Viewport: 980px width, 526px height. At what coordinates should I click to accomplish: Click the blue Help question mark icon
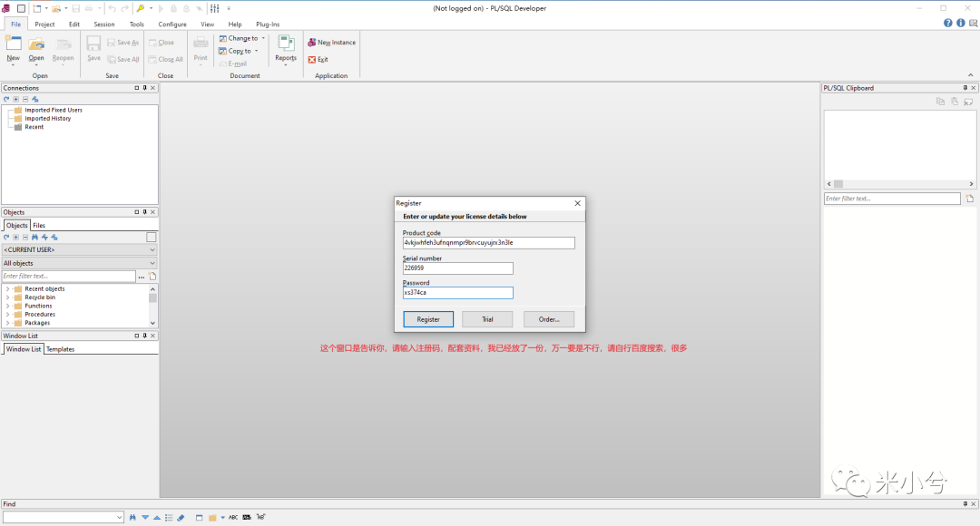pyautogui.click(x=948, y=23)
